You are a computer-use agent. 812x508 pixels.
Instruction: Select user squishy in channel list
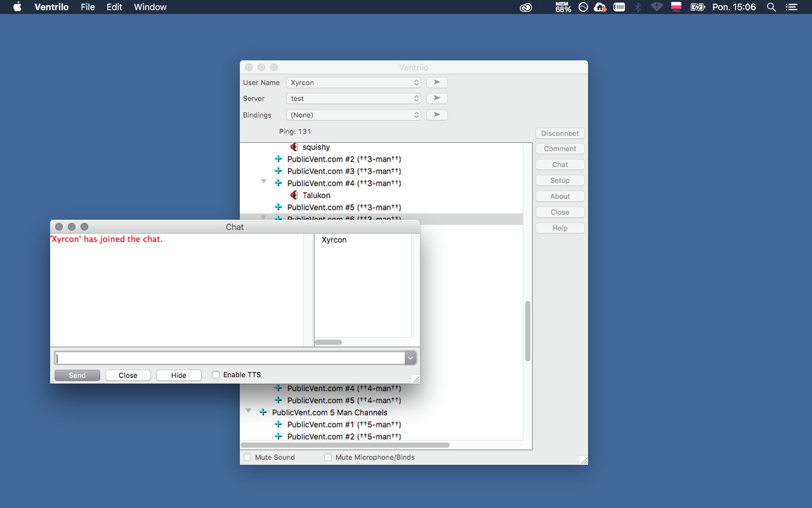[x=316, y=147]
